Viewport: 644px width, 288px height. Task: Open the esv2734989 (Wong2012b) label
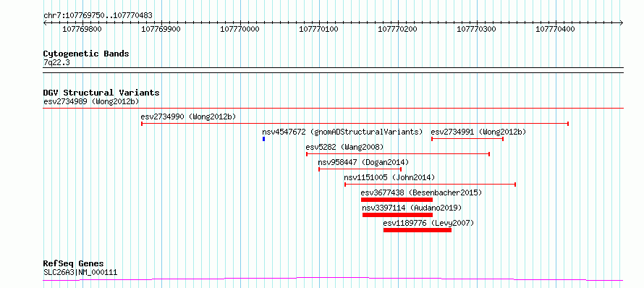click(x=91, y=101)
